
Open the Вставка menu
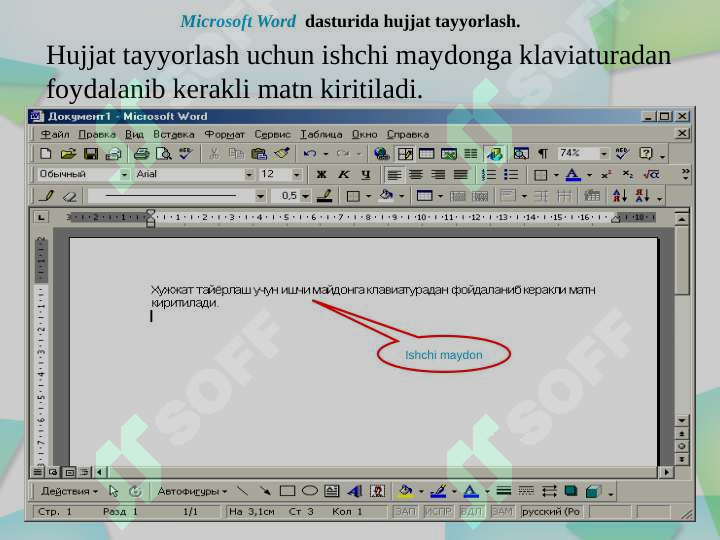[x=174, y=135]
